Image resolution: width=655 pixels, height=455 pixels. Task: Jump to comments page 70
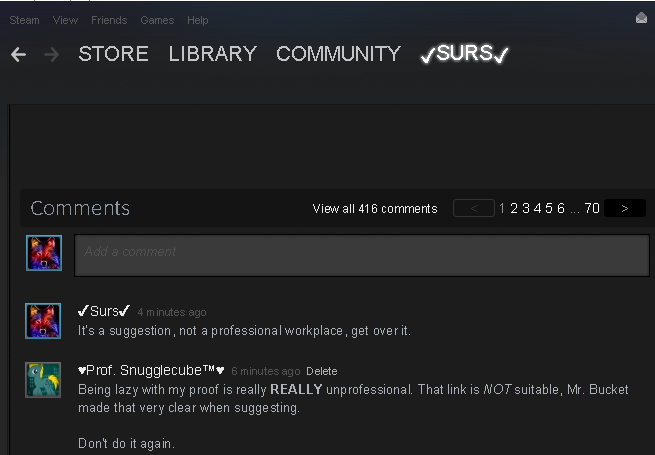(x=592, y=208)
